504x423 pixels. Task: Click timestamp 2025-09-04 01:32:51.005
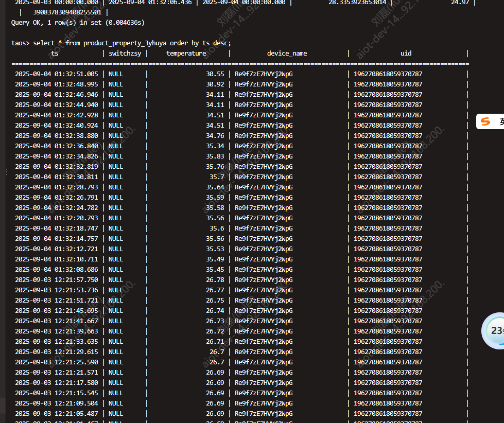[x=56, y=74]
